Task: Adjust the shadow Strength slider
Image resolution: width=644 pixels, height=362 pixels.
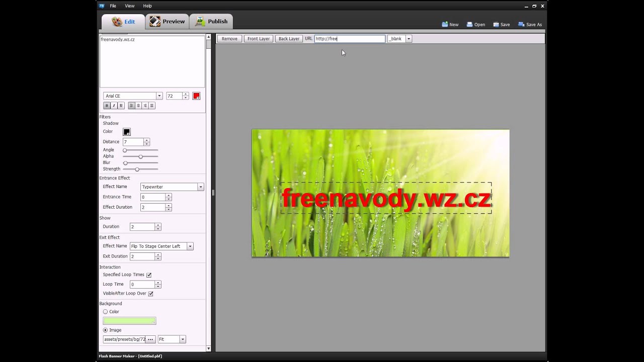Action: pyautogui.click(x=140, y=169)
